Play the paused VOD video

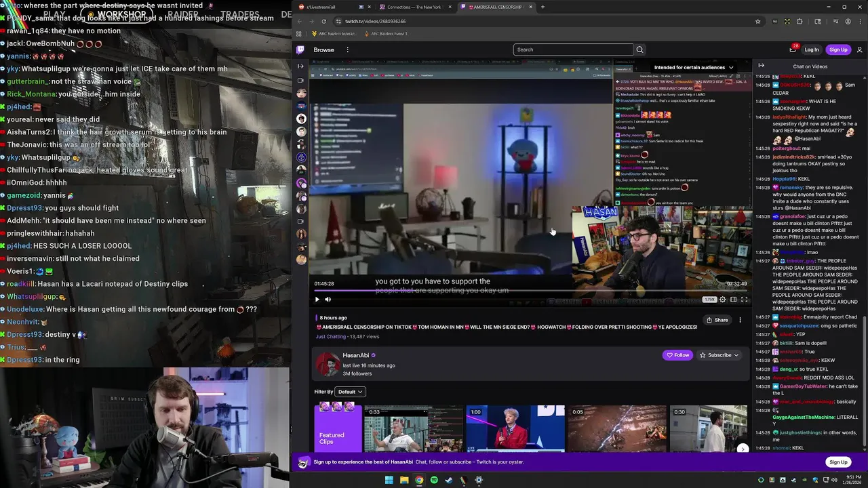click(x=317, y=299)
